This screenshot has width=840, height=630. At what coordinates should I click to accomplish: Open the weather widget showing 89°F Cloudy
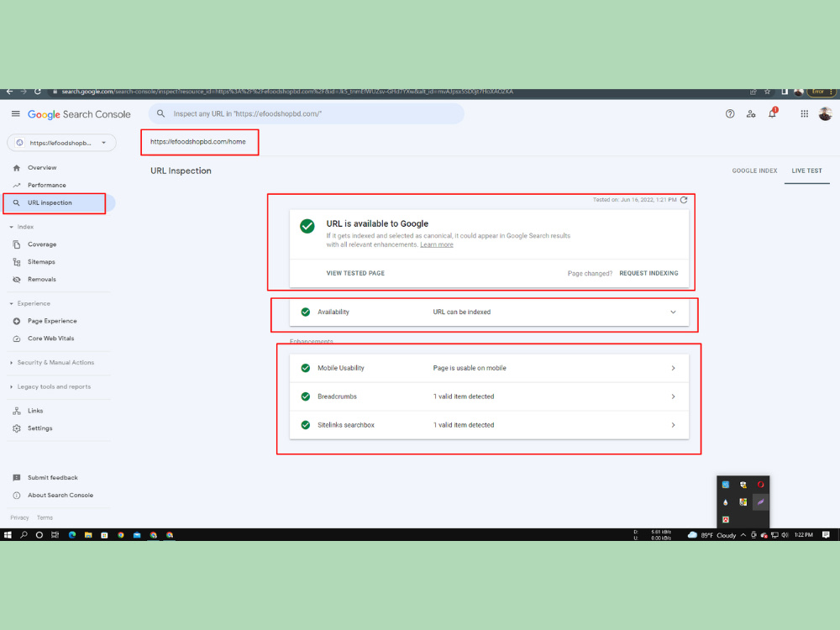[x=711, y=535]
